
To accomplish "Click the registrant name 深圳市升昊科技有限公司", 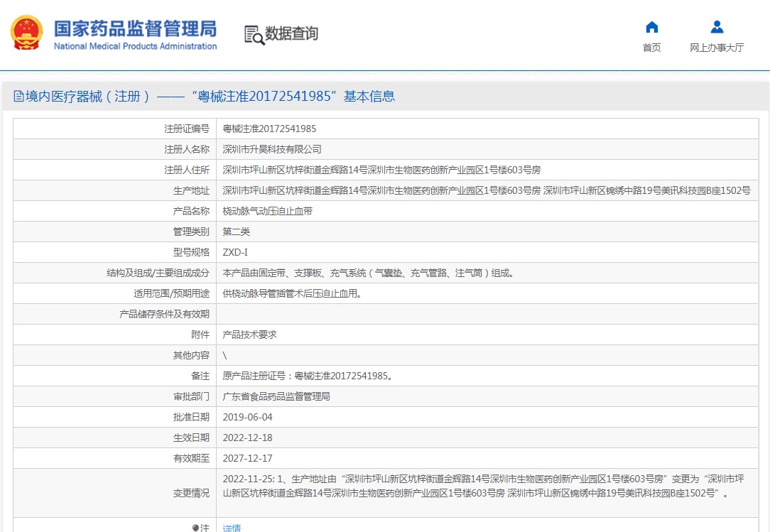I will pos(272,149).
